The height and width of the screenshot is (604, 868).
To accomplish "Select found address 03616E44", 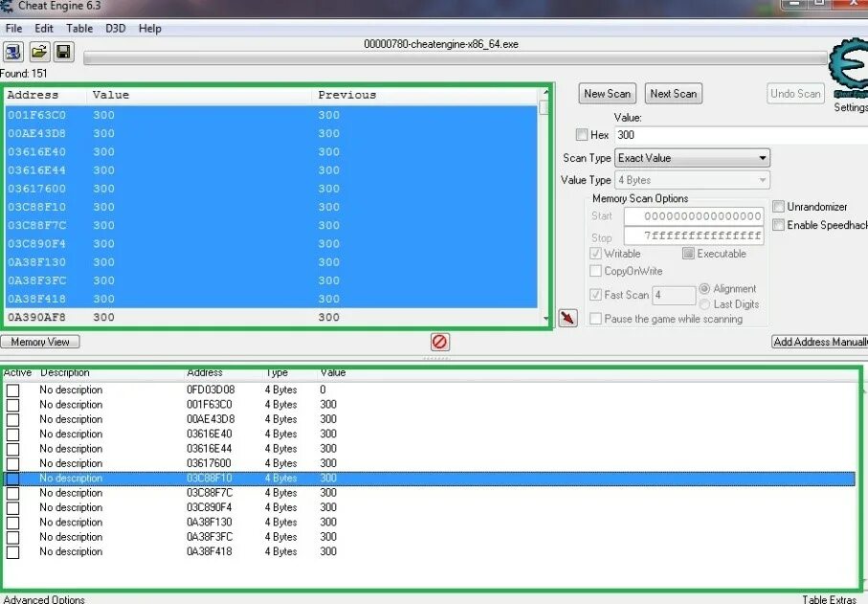I will tap(271, 170).
